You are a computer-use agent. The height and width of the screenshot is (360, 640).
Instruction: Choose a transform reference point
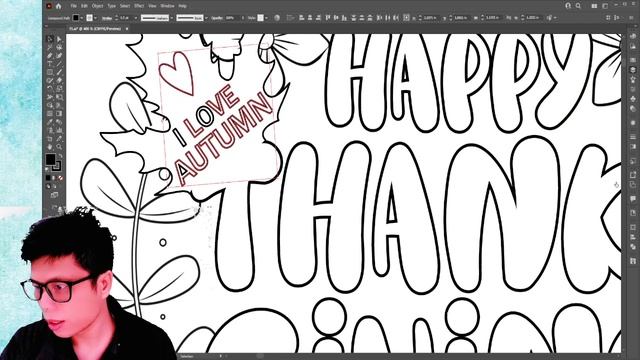point(407,18)
